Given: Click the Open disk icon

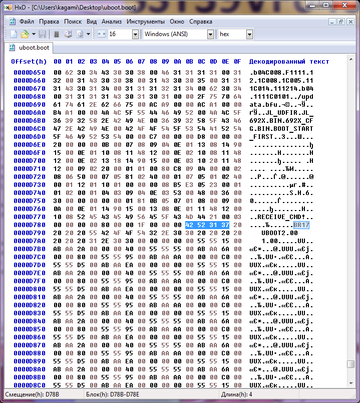Looking at the screenshot, I should click(x=68, y=34).
